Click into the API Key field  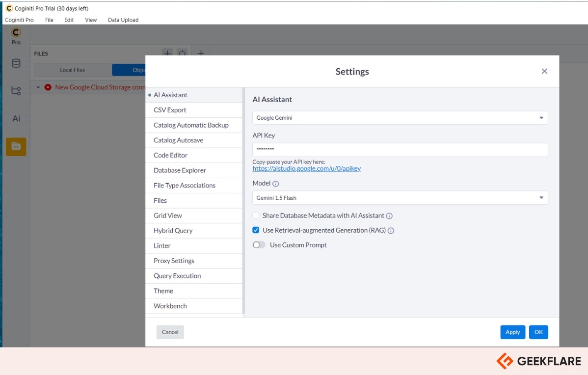pos(400,150)
